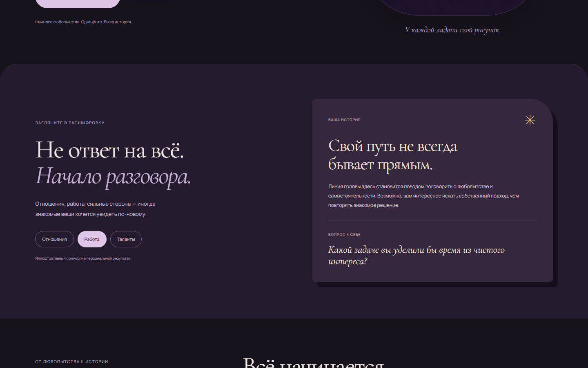Click the 'ОТ ЛЮБОПЫТСТВА К ИСТОРИИ' label
Image resolution: width=588 pixels, height=368 pixels.
71,361
